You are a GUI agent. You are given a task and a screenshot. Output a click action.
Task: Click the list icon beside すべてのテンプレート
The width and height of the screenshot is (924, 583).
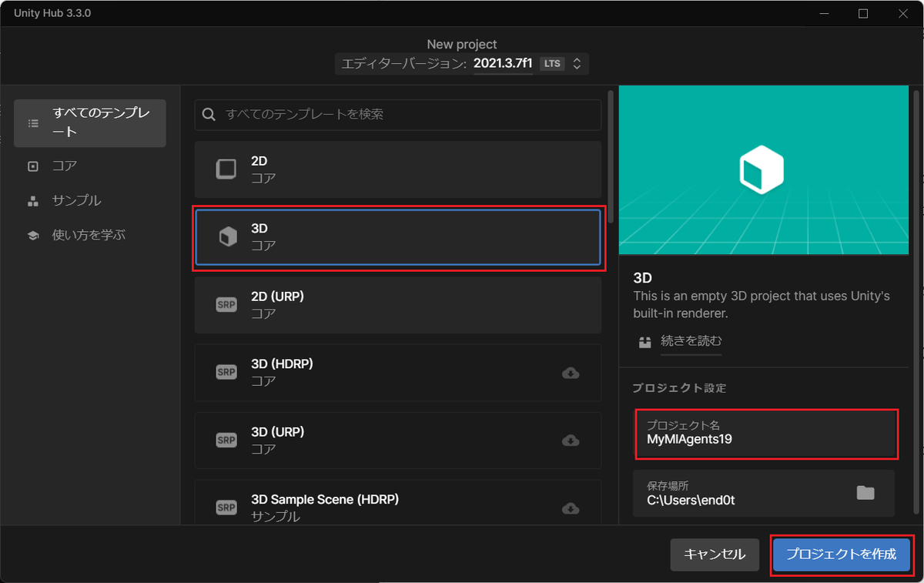point(33,123)
